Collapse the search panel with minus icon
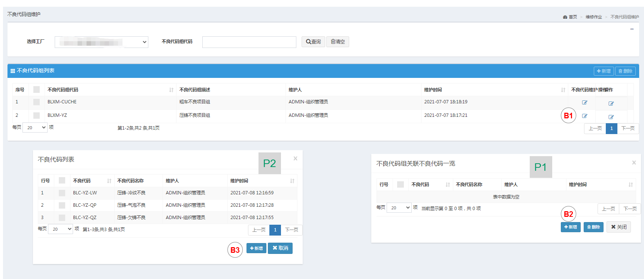This screenshot has width=644, height=279. coord(632,29)
